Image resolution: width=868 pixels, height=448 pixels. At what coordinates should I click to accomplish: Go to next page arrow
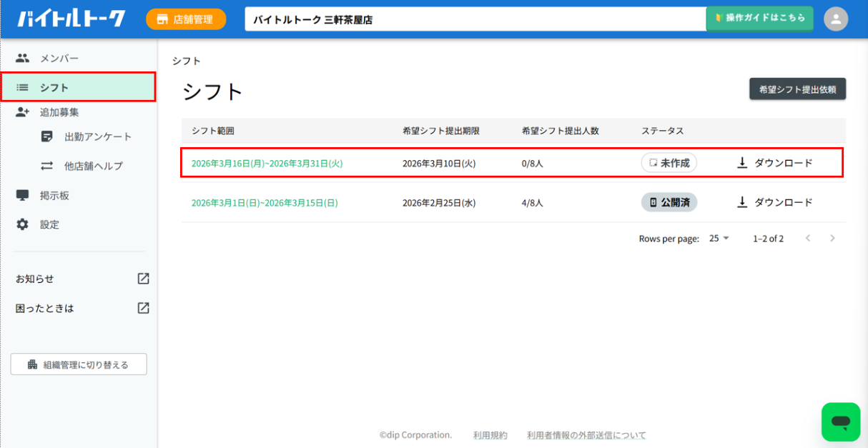(832, 238)
